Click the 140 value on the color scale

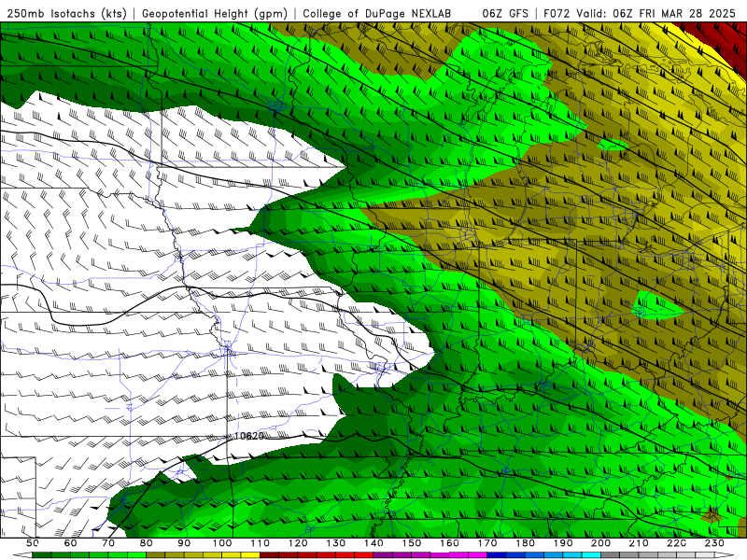(x=374, y=543)
